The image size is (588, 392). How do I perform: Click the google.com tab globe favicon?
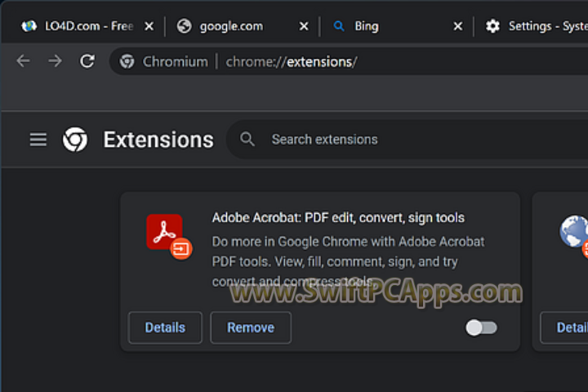(x=184, y=26)
